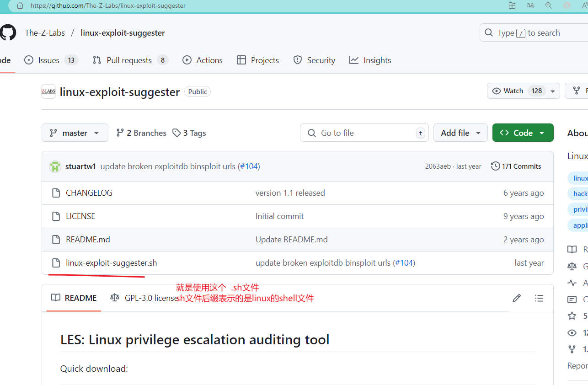Click the Z-Labs repository avatar
Screen dimensions: 588x385
(48, 91)
